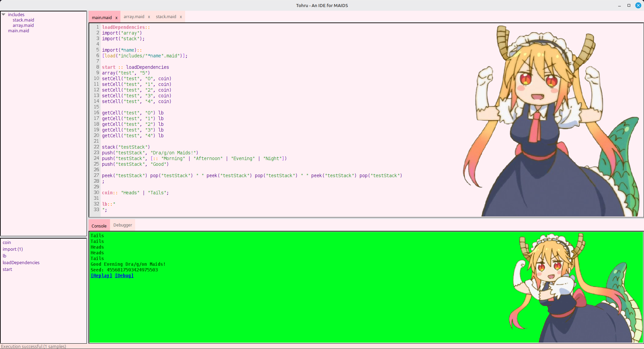The height and width of the screenshot is (349, 644).
Task: Switch to the stack.maid editor tab
Action: [x=166, y=16]
